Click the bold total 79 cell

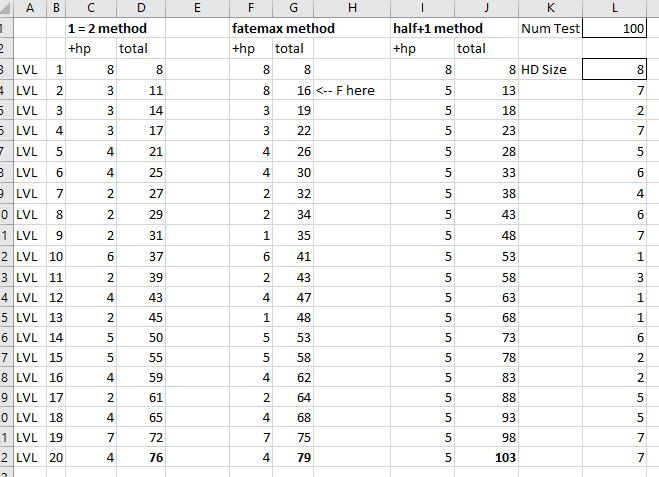[x=293, y=457]
